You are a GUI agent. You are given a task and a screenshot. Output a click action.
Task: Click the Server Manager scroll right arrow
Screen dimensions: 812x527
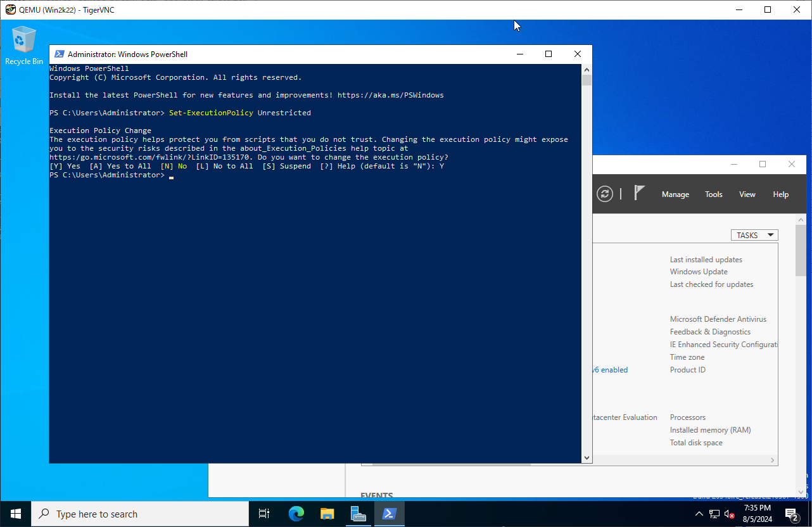[x=772, y=460]
